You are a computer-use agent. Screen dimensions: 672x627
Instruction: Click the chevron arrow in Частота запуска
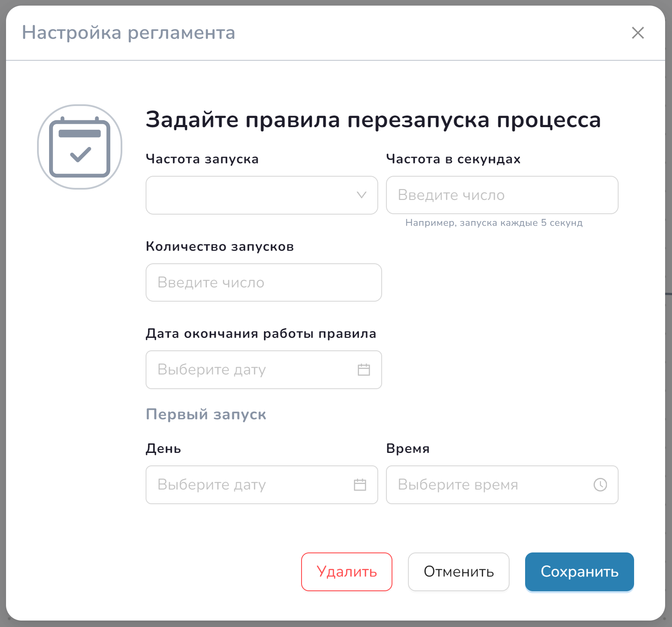361,195
